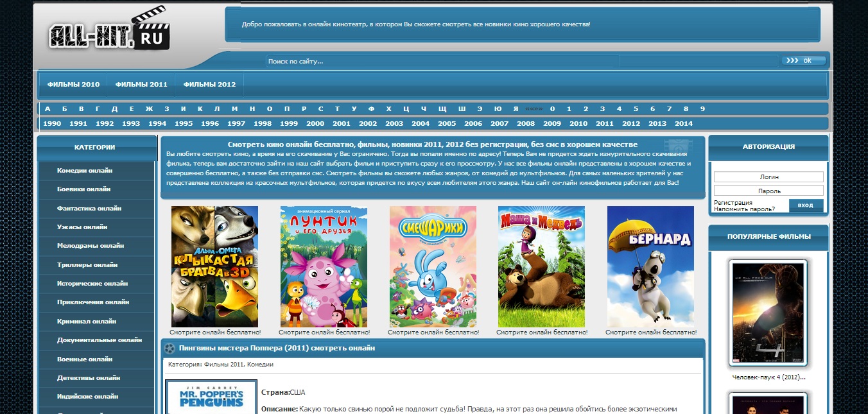Click the Пароль input field
This screenshot has height=414, width=868.
(768, 191)
